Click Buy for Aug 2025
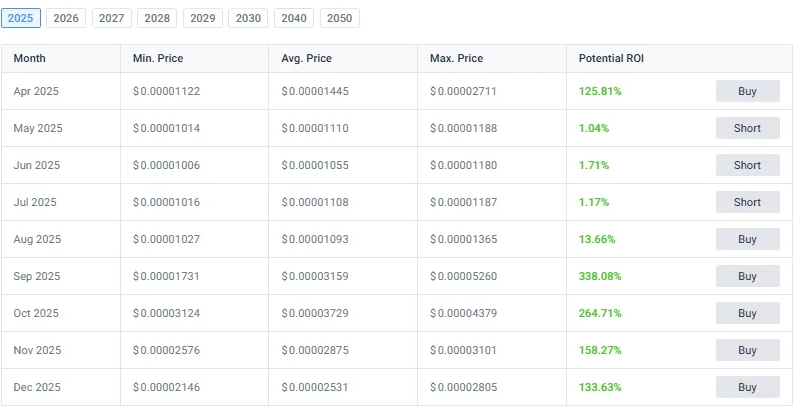The height and width of the screenshot is (407, 795). [747, 239]
